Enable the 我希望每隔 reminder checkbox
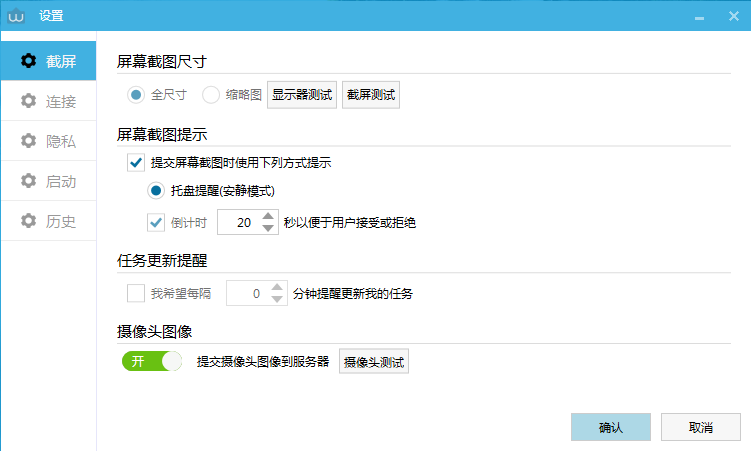 136,293
